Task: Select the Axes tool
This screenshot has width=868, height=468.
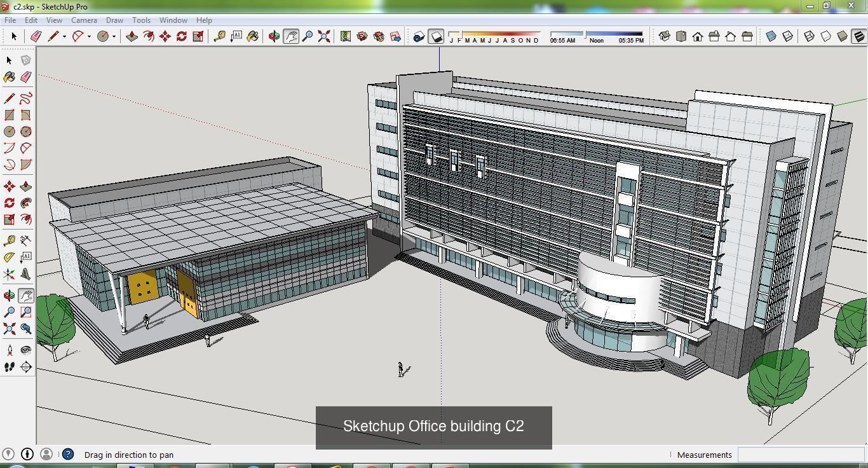Action: (9, 274)
